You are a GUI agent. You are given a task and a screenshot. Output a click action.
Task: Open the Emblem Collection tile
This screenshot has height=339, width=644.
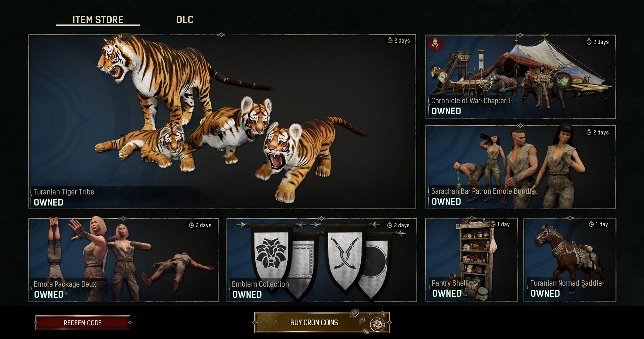322,260
